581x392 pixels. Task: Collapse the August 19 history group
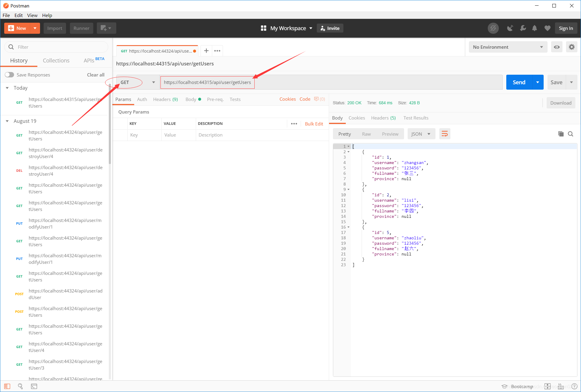click(x=7, y=121)
